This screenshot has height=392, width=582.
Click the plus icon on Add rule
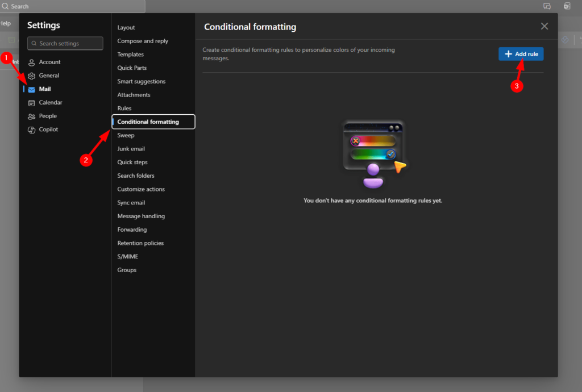(x=508, y=54)
